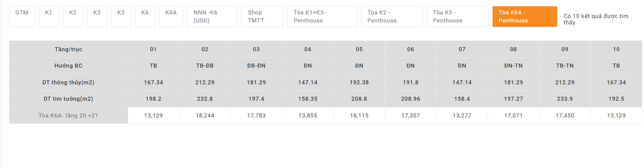The image size is (644, 168).
Task: Switch to NNN -K6 (USD) tab
Action: (212, 16)
